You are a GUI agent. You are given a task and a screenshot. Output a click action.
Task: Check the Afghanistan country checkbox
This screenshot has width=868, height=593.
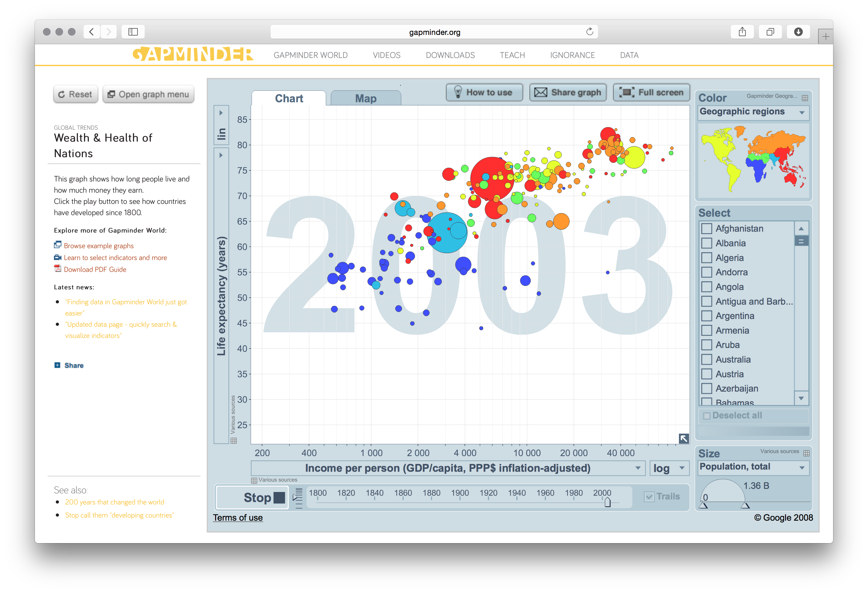point(706,229)
